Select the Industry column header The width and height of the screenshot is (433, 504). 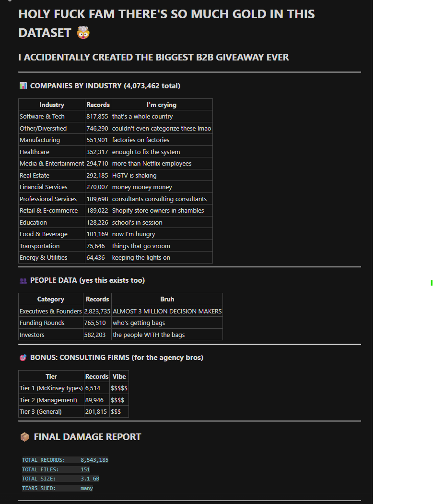coord(51,105)
